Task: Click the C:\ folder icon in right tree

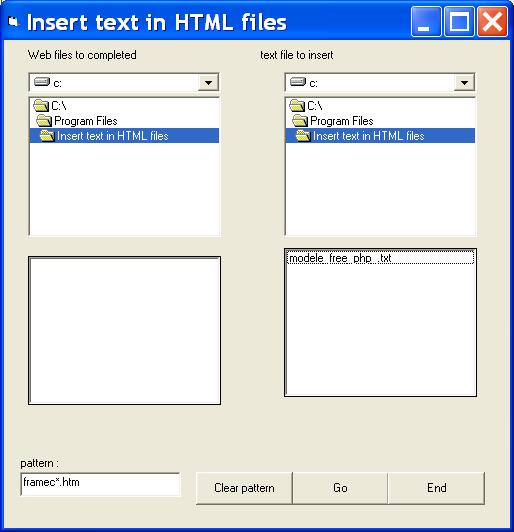Action: [x=297, y=106]
